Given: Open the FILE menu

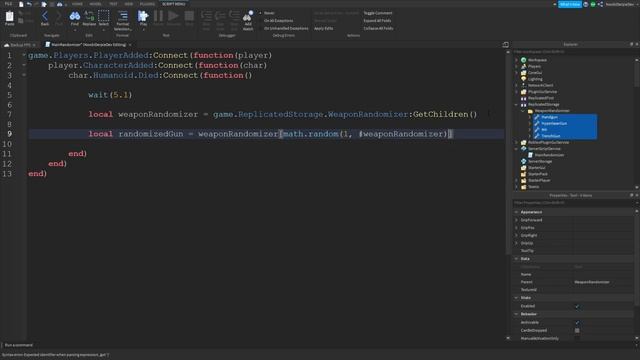Looking at the screenshot, I should 8,4.
